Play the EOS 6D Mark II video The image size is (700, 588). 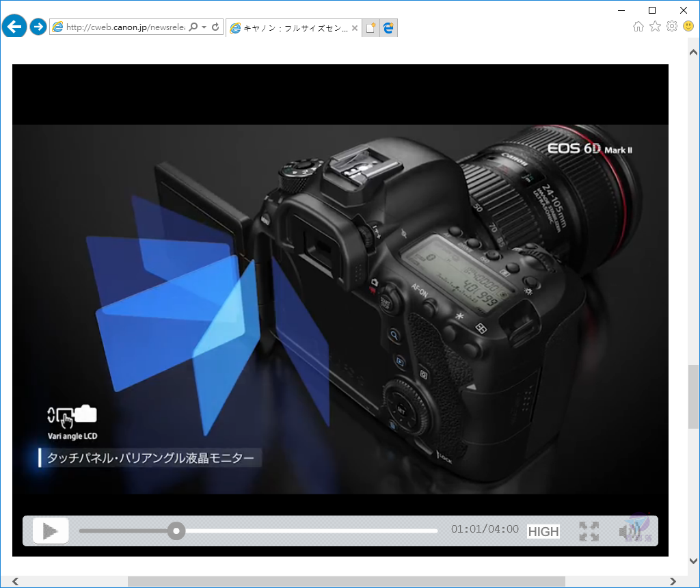[x=51, y=531]
